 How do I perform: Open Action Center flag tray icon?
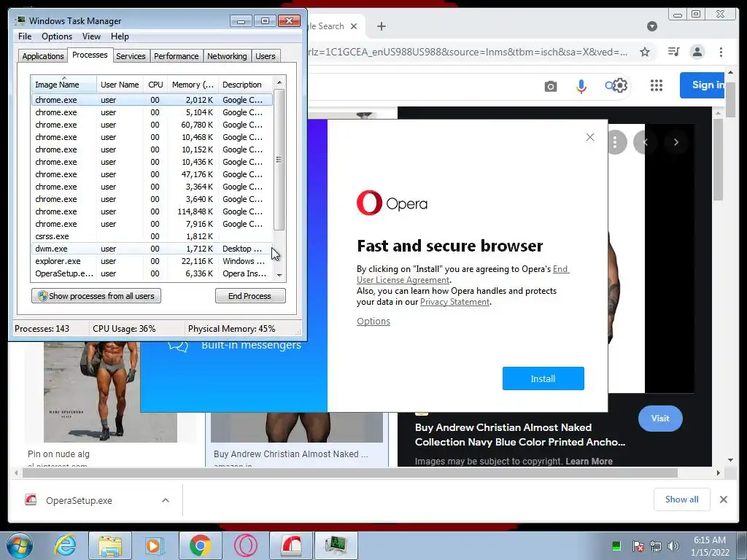coord(638,545)
